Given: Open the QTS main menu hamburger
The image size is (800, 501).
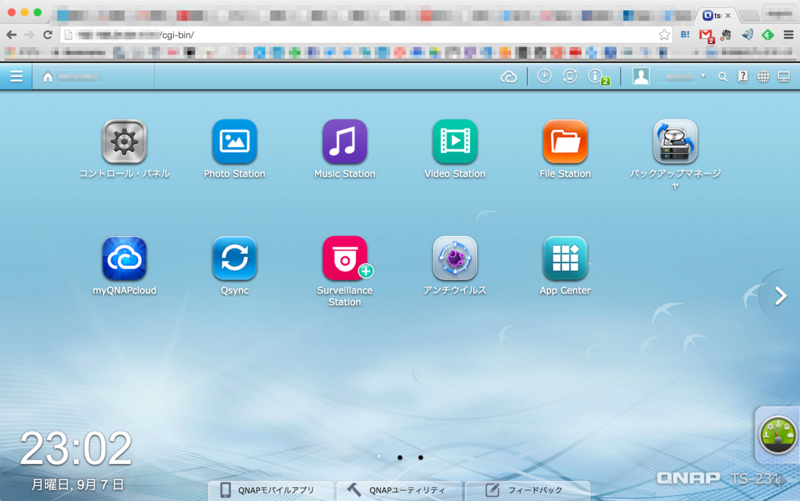Looking at the screenshot, I should click(16, 77).
